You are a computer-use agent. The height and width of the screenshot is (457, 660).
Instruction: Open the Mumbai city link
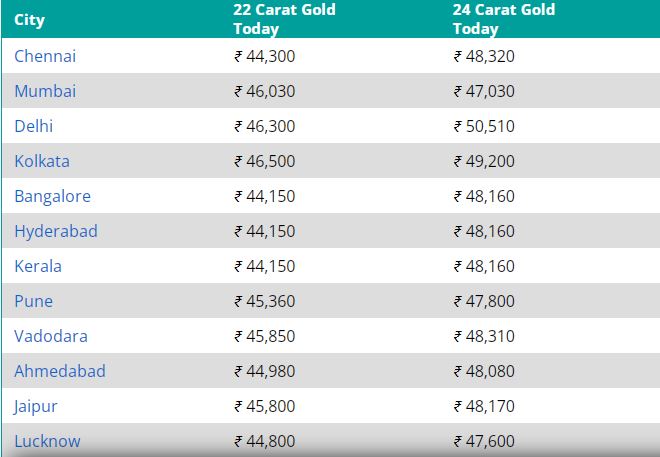45,91
